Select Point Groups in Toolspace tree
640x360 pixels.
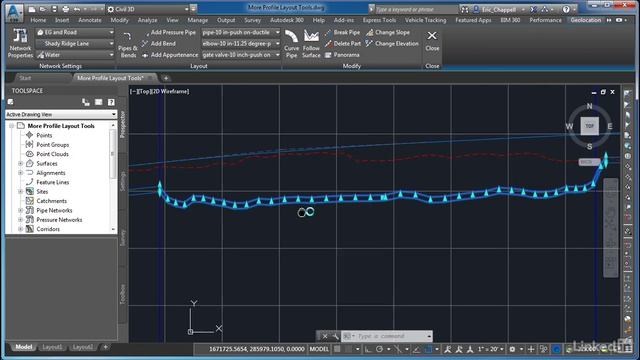pyautogui.click(x=53, y=144)
